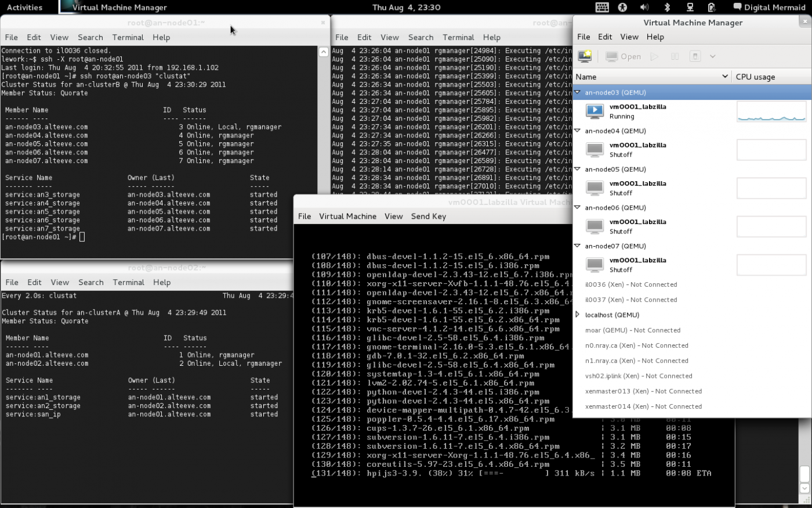Open the accessibility icon in top panel
The height and width of the screenshot is (508, 812).
622,7
